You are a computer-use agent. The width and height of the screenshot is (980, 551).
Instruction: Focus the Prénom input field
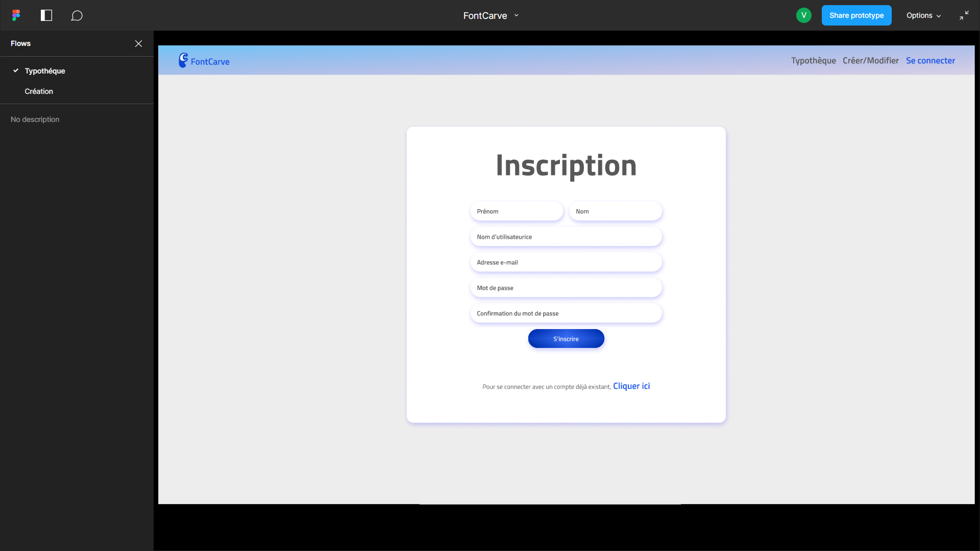516,211
